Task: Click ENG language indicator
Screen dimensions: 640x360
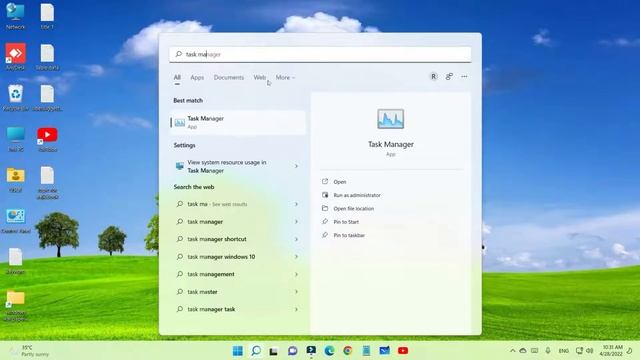Action: 564,351
